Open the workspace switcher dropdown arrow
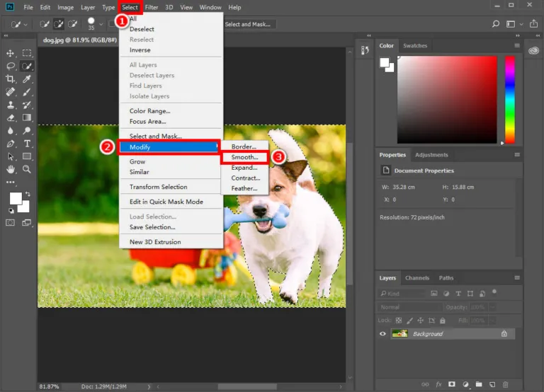Screen dimensions: 544x392 point(521,24)
